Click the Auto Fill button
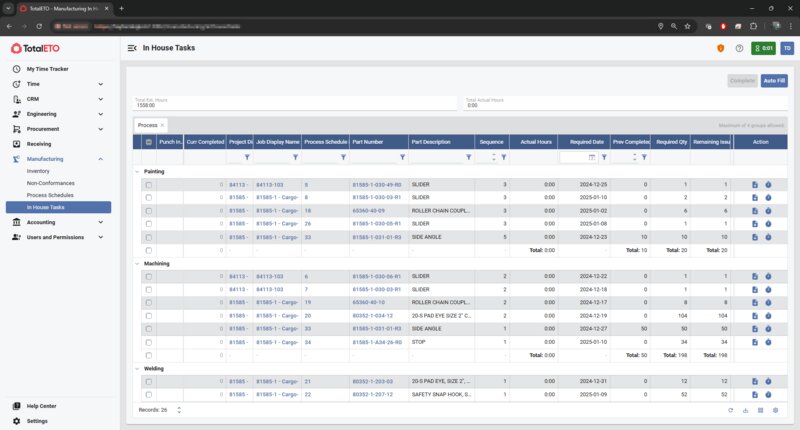 (x=773, y=80)
